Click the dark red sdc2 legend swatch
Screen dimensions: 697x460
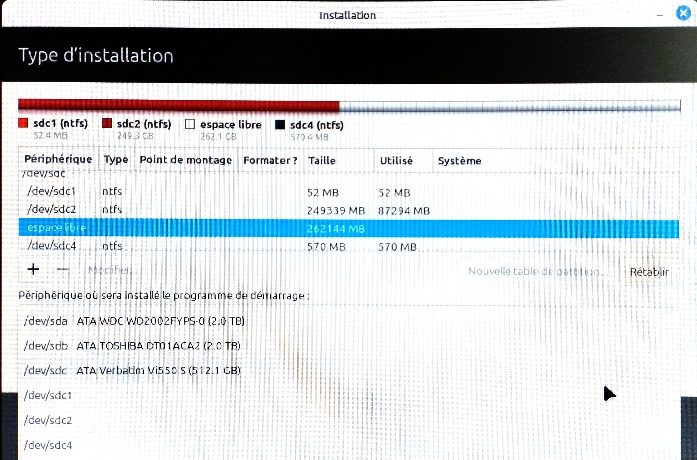[107, 125]
